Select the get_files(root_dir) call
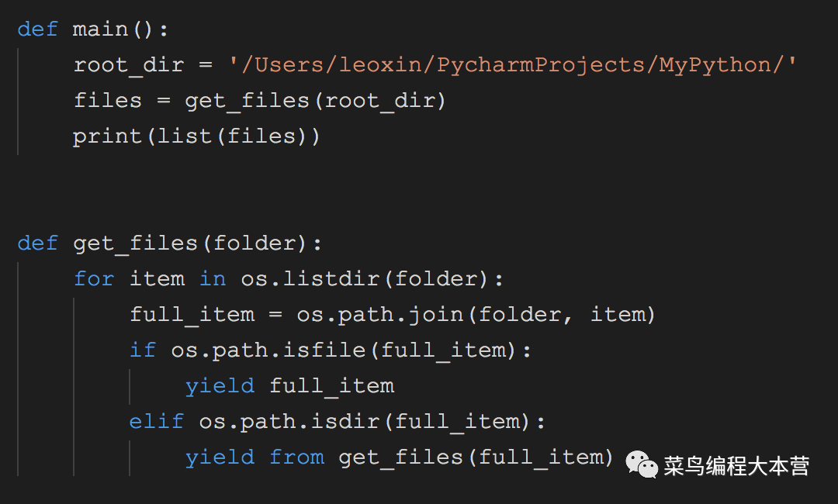838x504 pixels. (x=315, y=101)
